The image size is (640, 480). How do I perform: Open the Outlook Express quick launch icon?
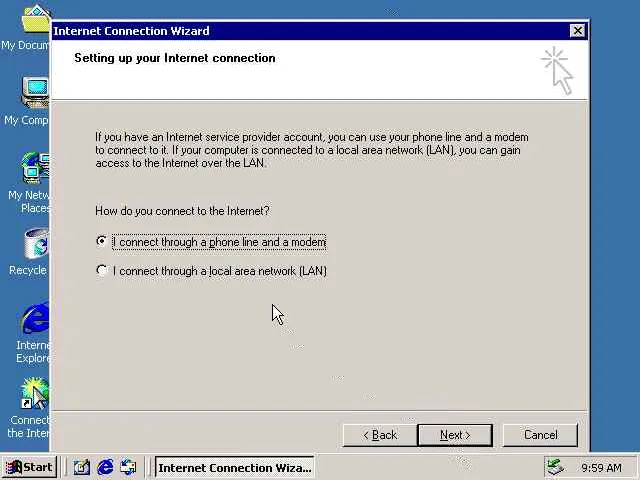[x=129, y=467]
